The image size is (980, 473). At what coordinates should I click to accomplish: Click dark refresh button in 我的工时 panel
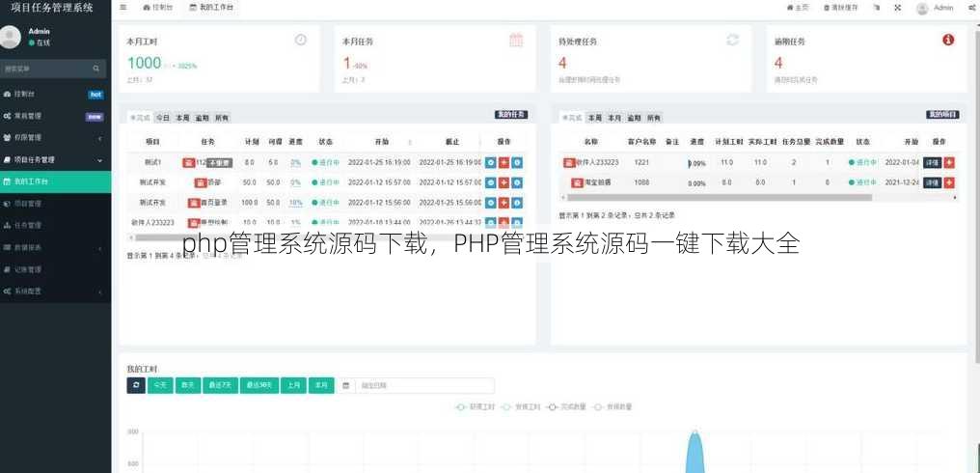(136, 385)
